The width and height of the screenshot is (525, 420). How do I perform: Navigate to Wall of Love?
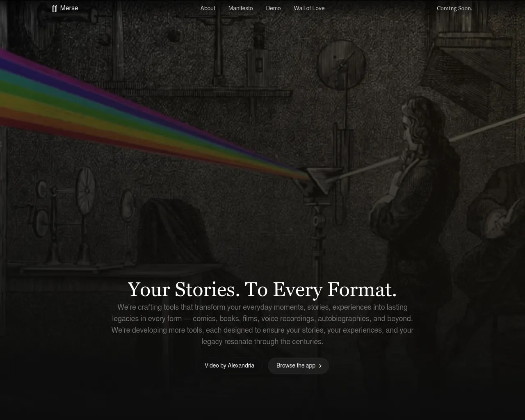309,8
